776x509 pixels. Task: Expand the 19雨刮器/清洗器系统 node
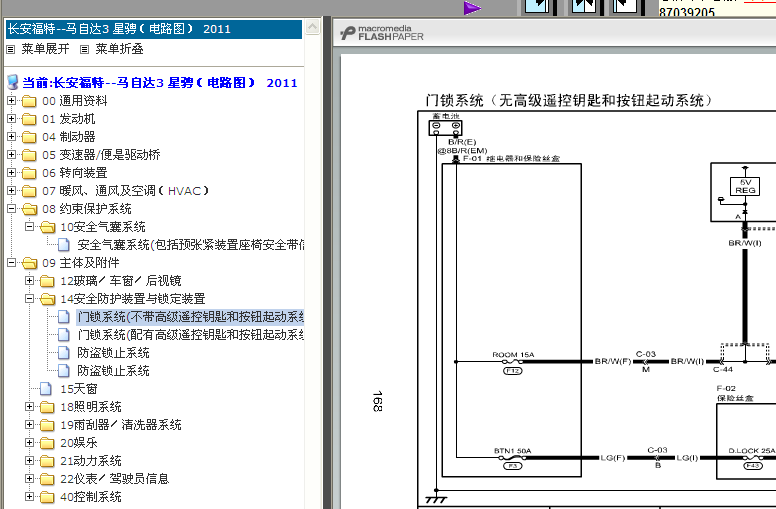tap(29, 425)
